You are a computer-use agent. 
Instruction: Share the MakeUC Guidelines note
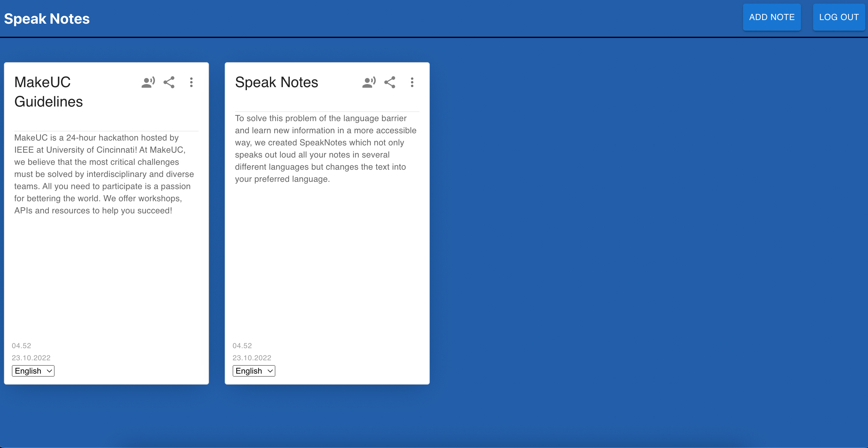[x=169, y=82]
